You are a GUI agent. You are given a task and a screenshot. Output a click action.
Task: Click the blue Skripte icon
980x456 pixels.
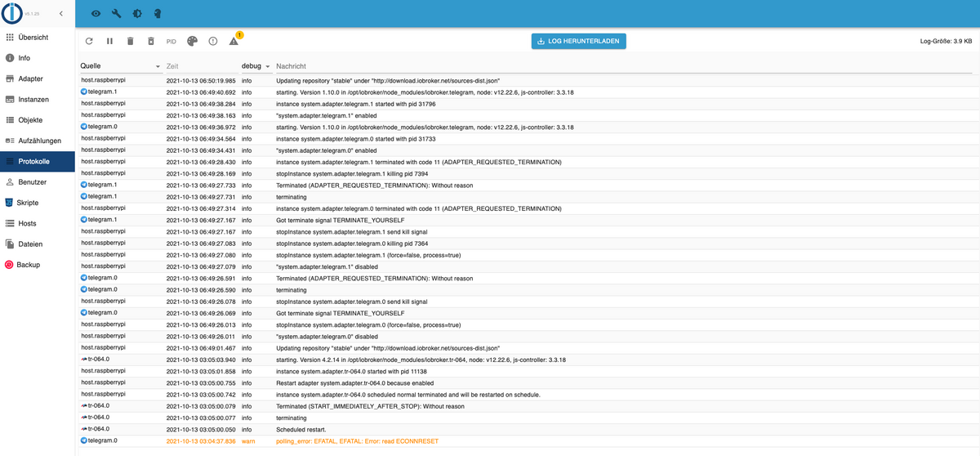[x=10, y=203]
